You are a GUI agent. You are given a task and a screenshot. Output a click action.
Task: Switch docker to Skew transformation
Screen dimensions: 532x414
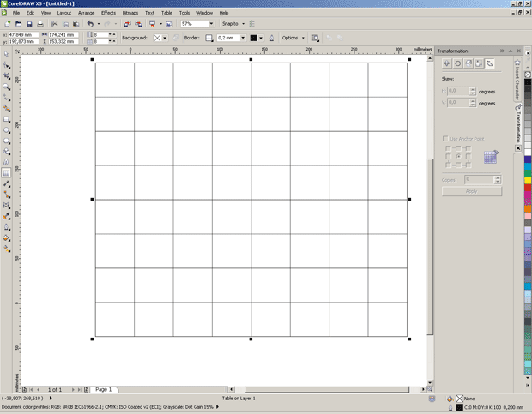(x=490, y=63)
